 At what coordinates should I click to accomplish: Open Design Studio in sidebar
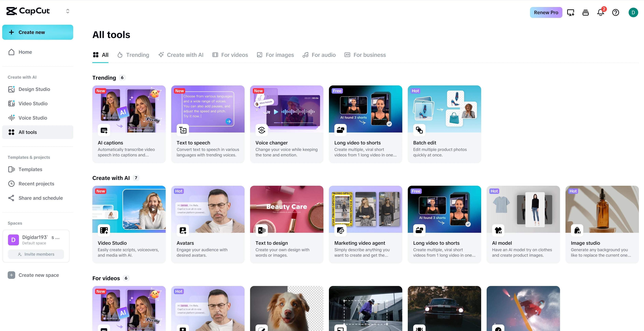pyautogui.click(x=34, y=89)
